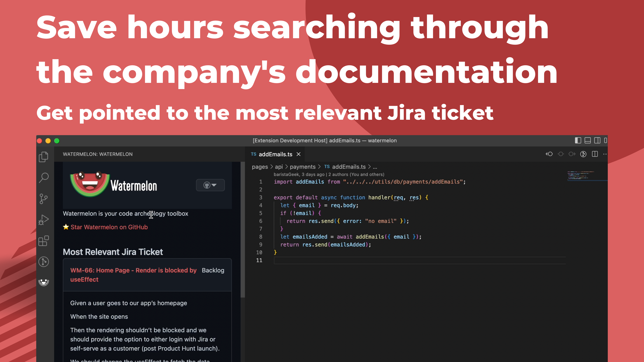Select the api breadcrumb
Viewport: 644px width, 362px height.
click(x=279, y=167)
